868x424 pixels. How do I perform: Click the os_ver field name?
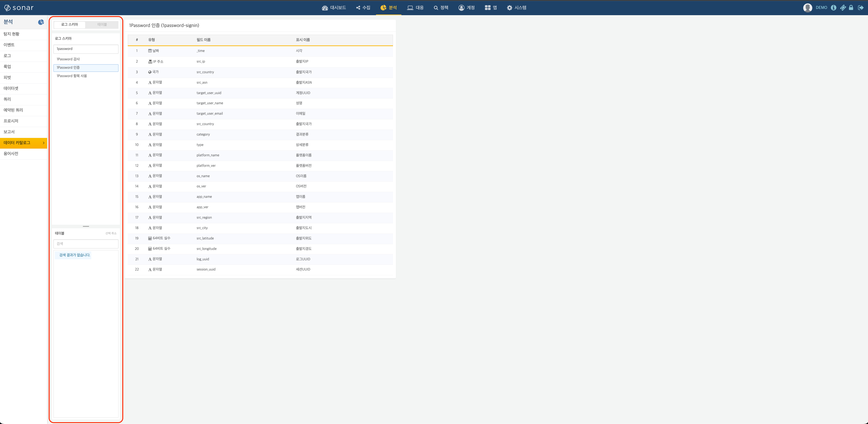click(x=201, y=186)
